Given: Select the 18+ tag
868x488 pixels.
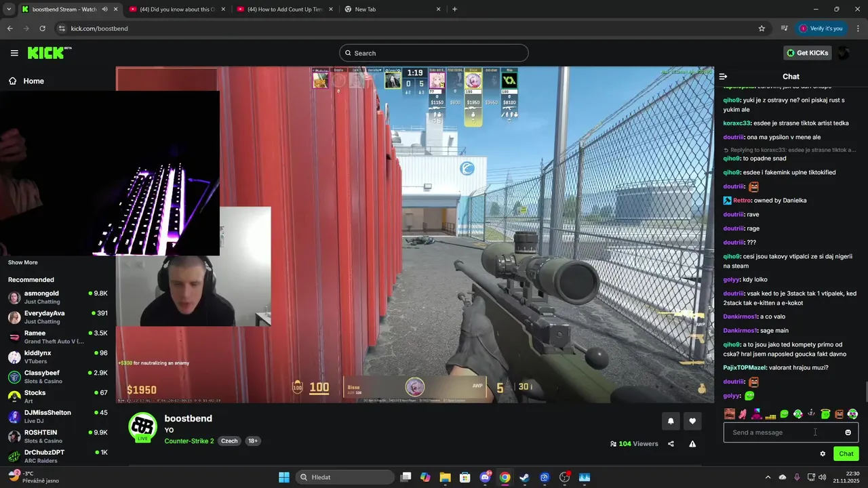Looking at the screenshot, I should coord(252,441).
